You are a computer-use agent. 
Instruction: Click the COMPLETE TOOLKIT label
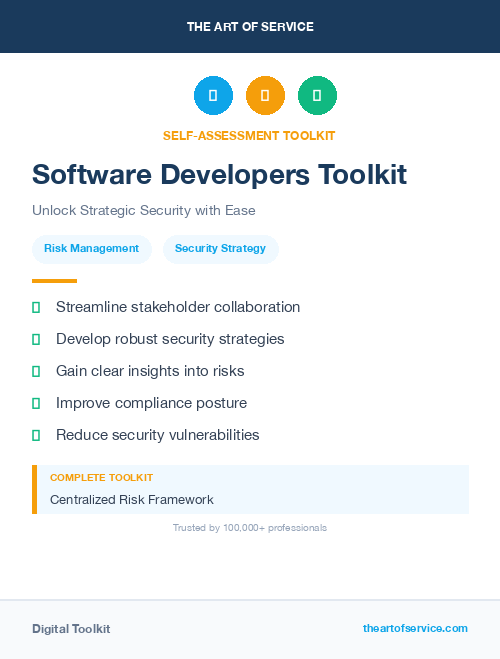[101, 478]
